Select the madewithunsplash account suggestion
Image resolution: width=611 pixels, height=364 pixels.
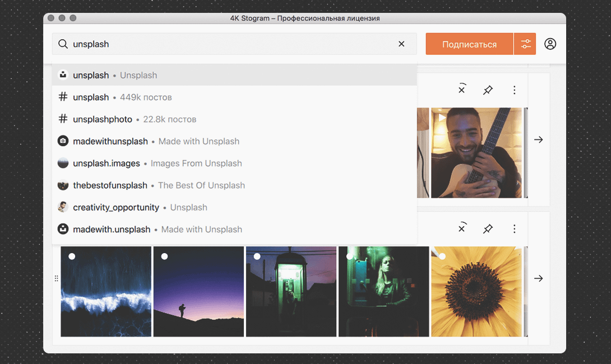[234, 141]
